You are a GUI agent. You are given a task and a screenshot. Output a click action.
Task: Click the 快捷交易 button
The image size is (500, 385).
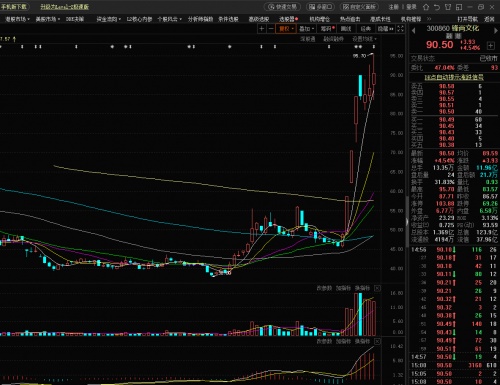(283, 7)
